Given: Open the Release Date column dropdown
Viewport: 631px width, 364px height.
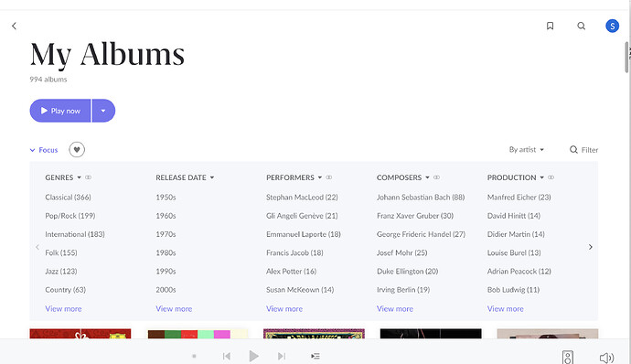Looking at the screenshot, I should [185, 177].
